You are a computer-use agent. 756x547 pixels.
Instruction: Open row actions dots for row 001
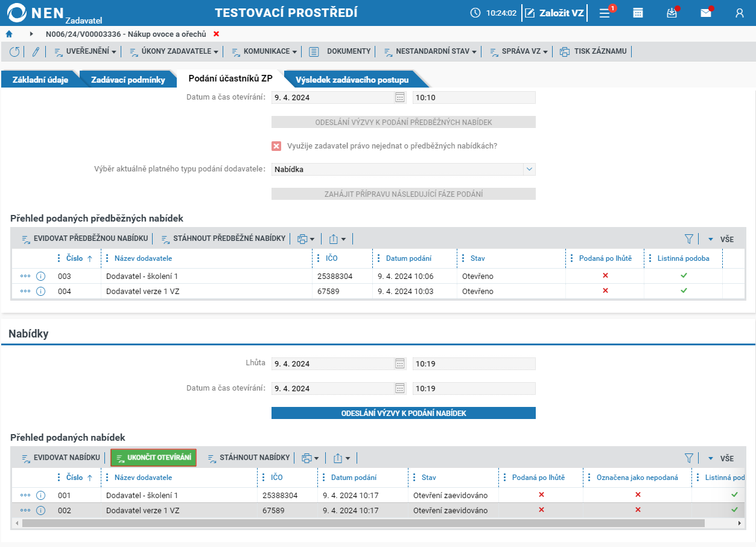click(x=25, y=495)
